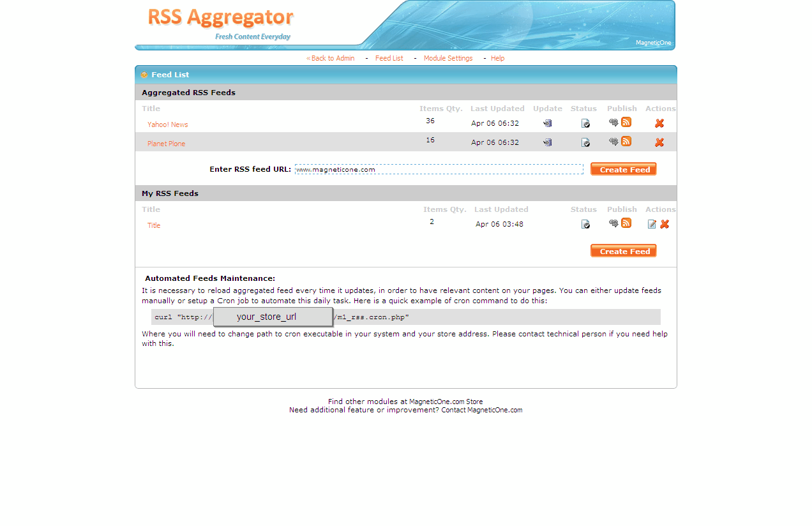Click Create Feed under My RSS Feeds

[x=624, y=251]
